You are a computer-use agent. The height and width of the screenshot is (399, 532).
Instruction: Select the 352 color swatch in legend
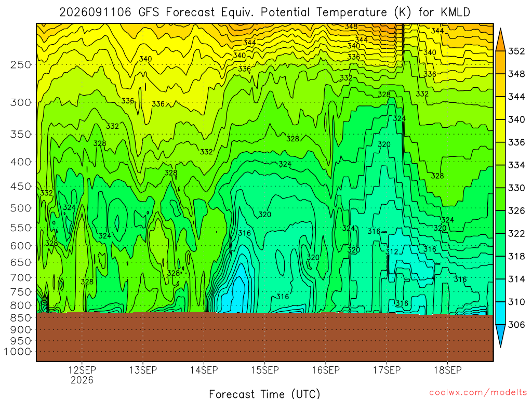point(500,62)
